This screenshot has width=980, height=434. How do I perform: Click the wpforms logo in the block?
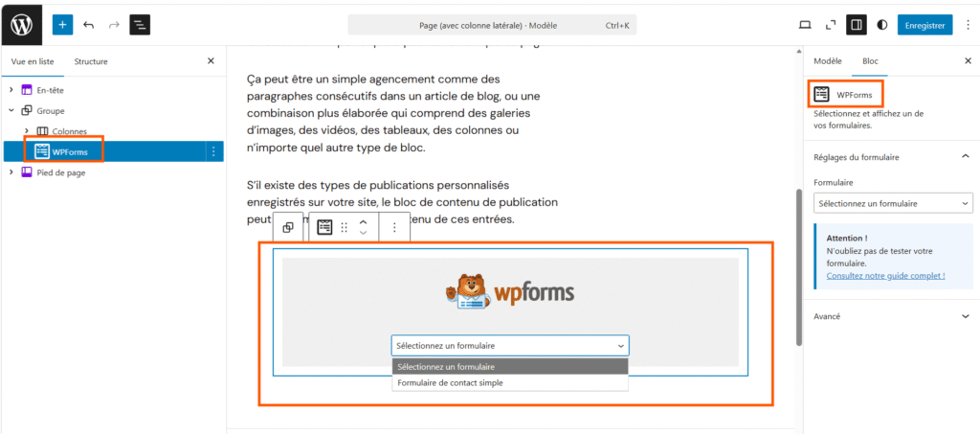[510, 292]
